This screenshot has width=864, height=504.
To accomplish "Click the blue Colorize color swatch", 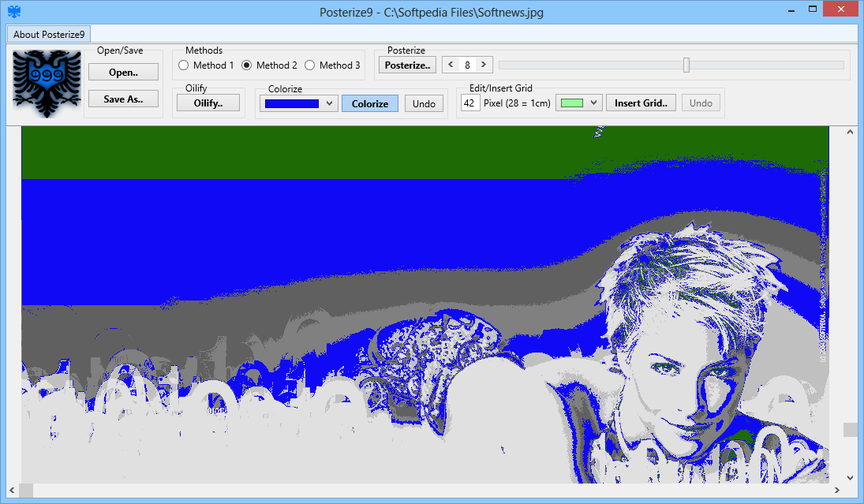I will pyautogui.click(x=292, y=103).
